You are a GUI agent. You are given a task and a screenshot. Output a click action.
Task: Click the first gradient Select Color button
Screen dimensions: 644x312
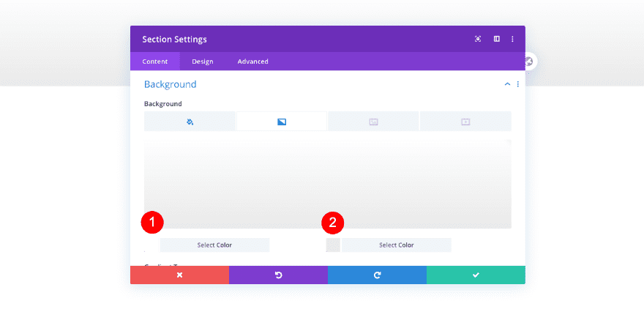click(214, 245)
